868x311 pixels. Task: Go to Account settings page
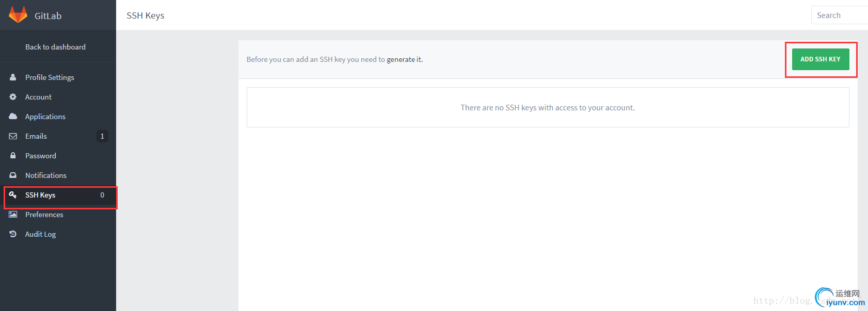point(38,97)
